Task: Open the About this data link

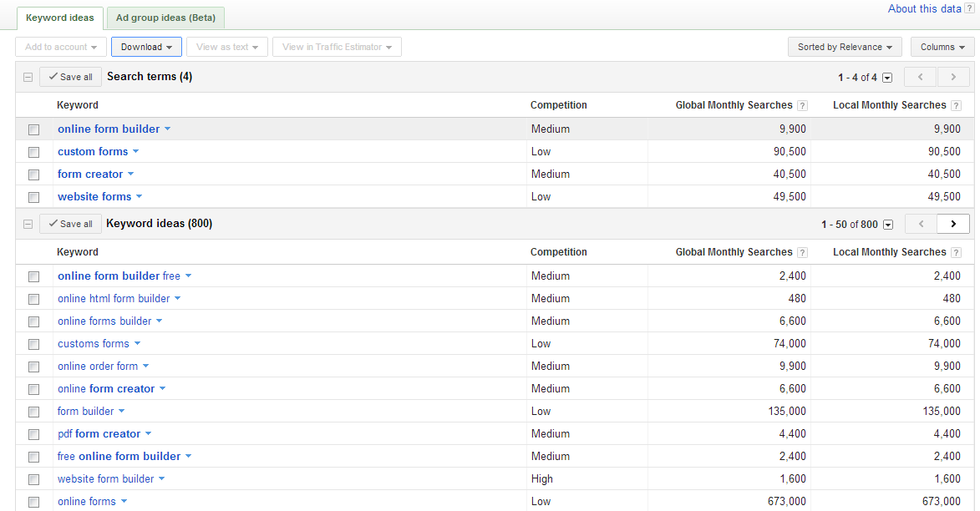Action: point(924,8)
